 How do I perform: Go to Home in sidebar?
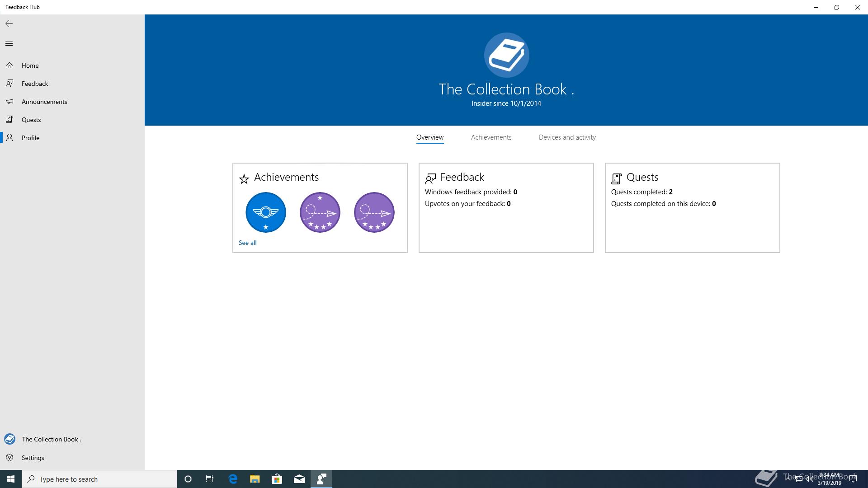point(30,66)
